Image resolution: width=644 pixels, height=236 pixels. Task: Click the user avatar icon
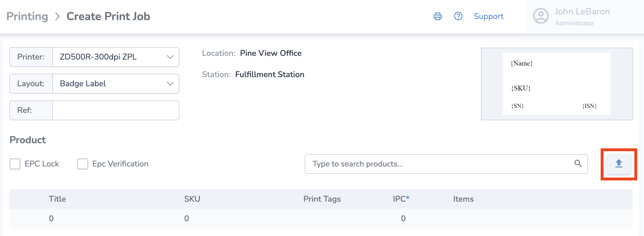tap(541, 16)
